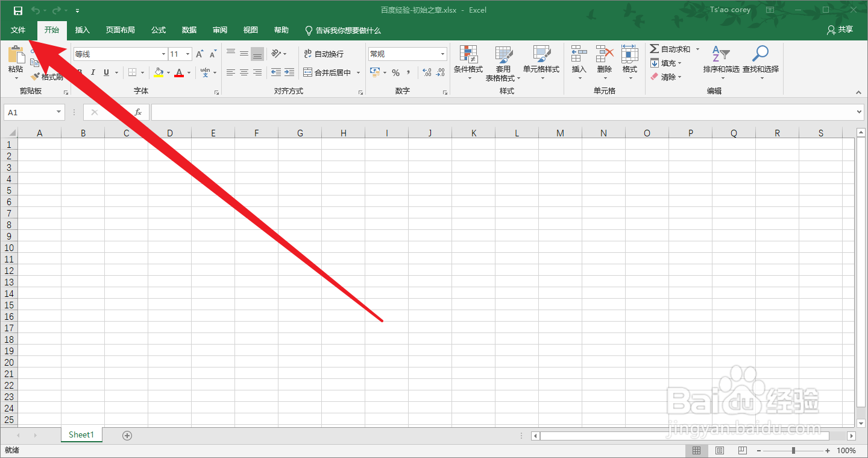Apply red font color A
Image resolution: width=868 pixels, height=458 pixels.
click(179, 72)
